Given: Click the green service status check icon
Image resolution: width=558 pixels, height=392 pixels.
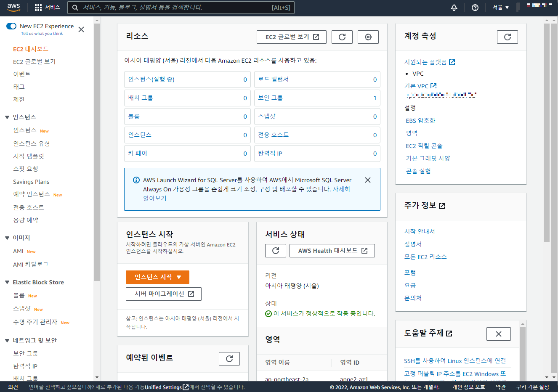Looking at the screenshot, I should (x=268, y=314).
